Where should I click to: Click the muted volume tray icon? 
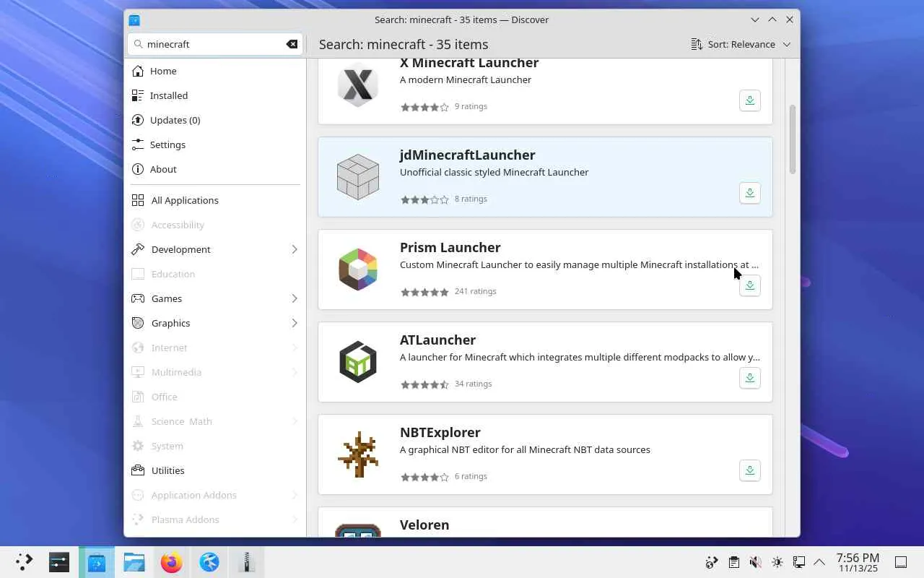click(x=755, y=562)
